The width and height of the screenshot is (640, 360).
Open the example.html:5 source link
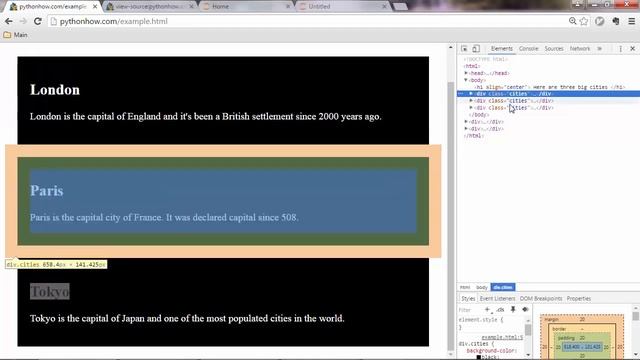502,338
